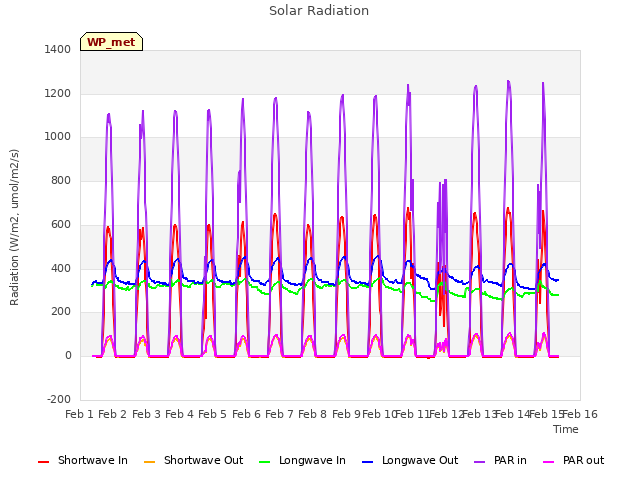Viewport: 640px width, 480px height.
Task: Click the 200 y-axis tick label
Action: tap(61, 312)
